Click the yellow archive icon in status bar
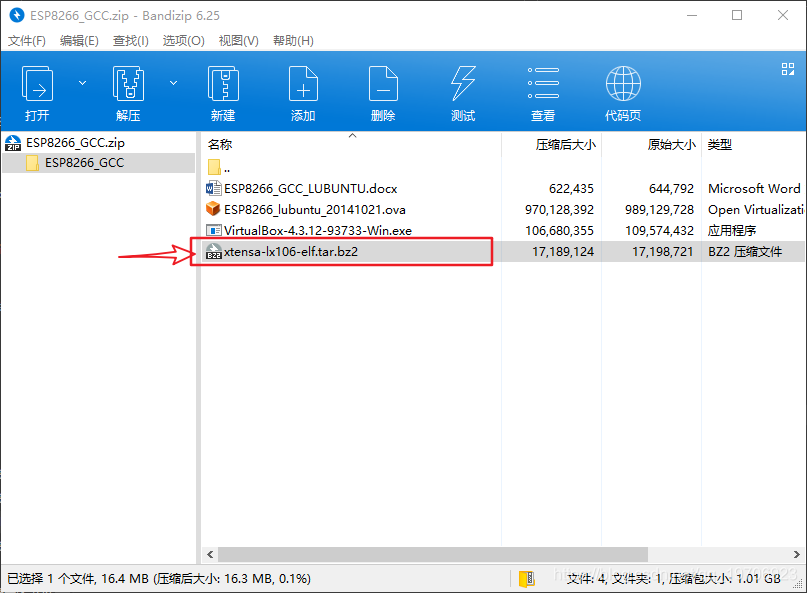The image size is (807, 593). [527, 579]
